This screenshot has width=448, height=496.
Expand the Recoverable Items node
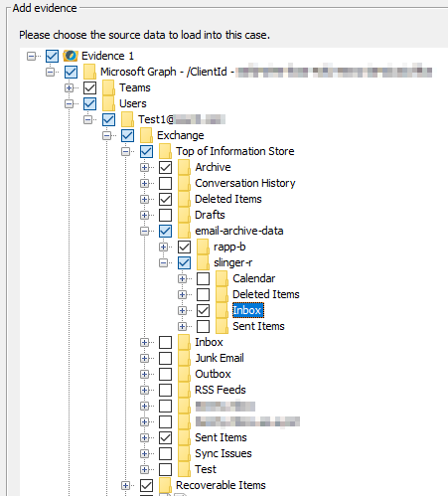click(x=125, y=485)
